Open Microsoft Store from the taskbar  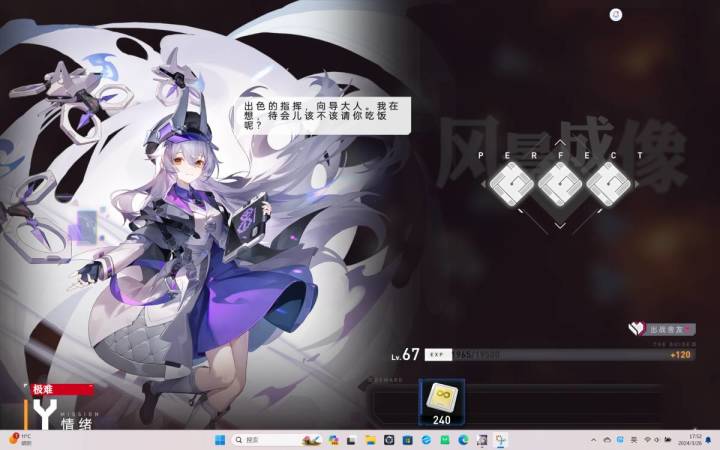407,440
